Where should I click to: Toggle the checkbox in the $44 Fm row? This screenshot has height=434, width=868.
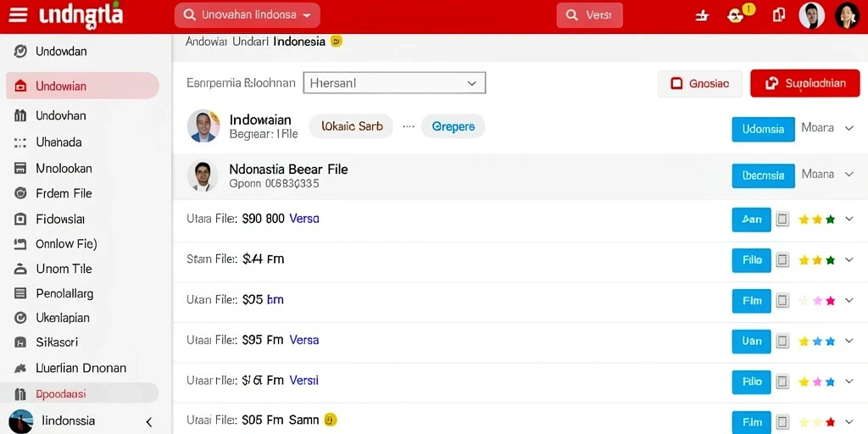782,259
